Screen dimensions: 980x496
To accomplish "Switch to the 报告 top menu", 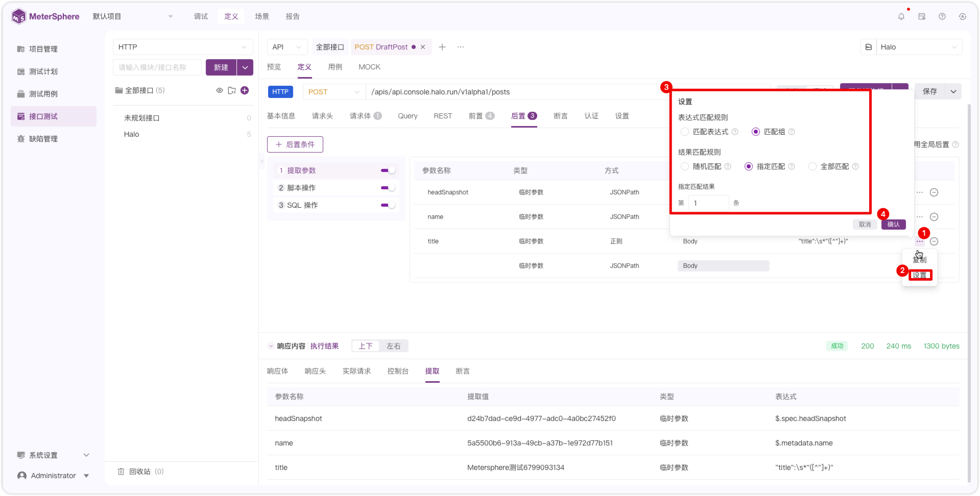I will pos(293,16).
